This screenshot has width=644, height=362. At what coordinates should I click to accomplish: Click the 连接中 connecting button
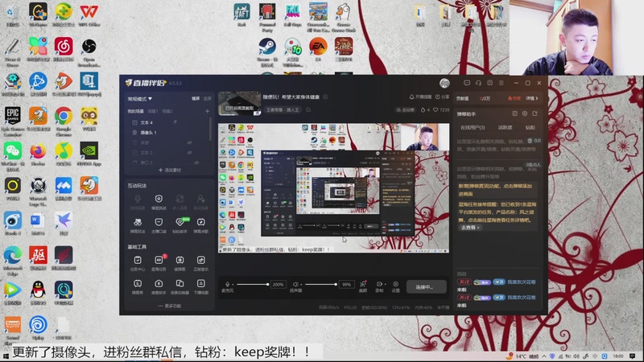pyautogui.click(x=427, y=286)
